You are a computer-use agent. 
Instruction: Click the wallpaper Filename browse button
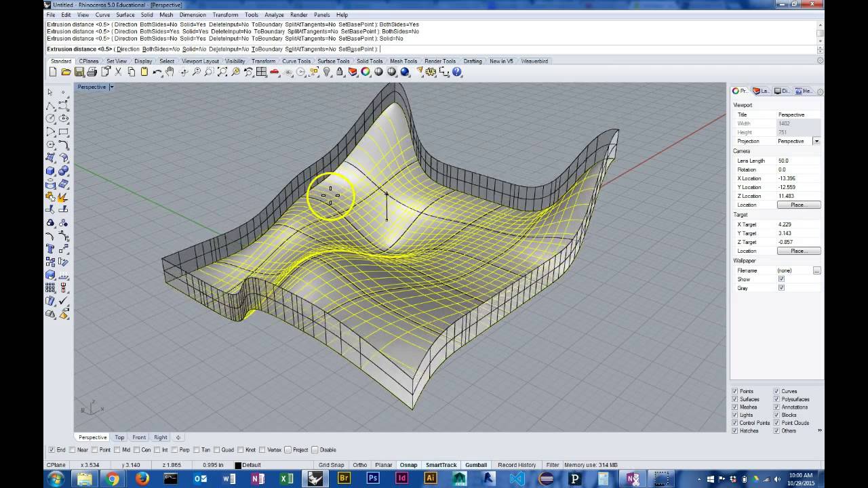point(816,270)
